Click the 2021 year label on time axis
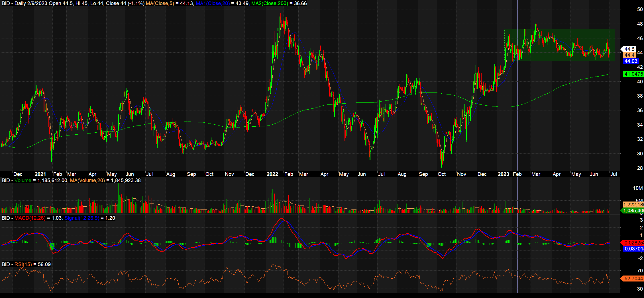The width and height of the screenshot is (644, 298). (x=40, y=174)
